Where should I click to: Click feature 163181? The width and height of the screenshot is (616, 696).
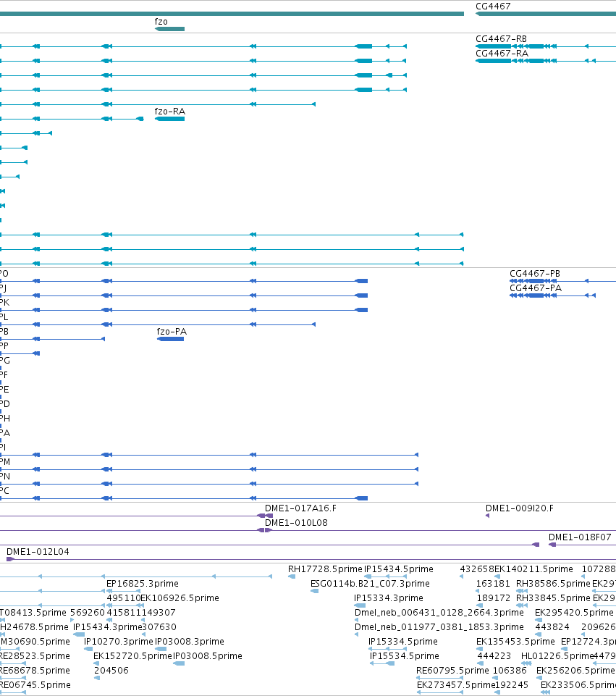click(x=493, y=584)
